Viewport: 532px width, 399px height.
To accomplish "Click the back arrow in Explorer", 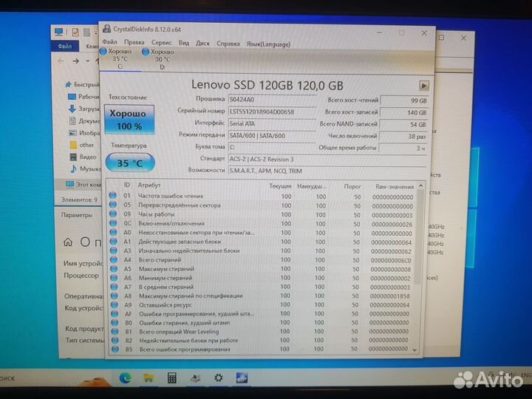I will pos(61,61).
